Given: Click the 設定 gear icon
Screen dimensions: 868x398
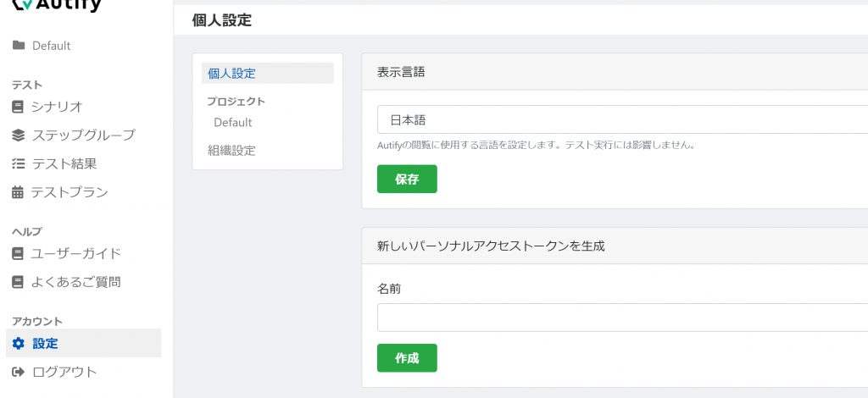Looking at the screenshot, I should pos(19,344).
